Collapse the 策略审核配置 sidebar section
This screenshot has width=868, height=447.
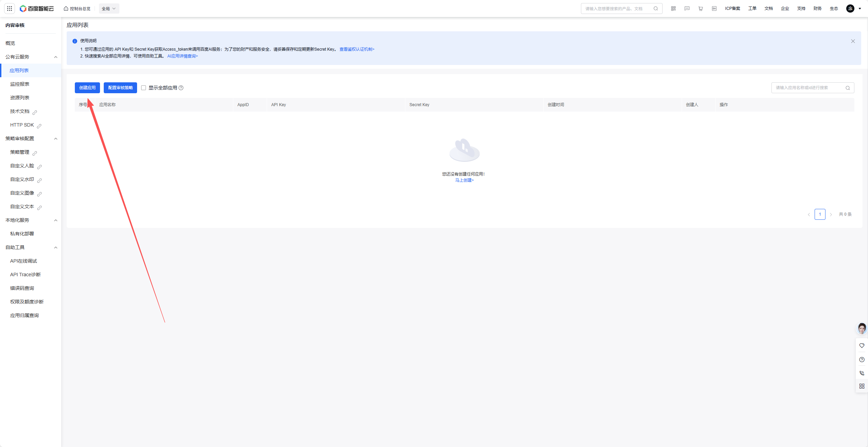tap(56, 138)
